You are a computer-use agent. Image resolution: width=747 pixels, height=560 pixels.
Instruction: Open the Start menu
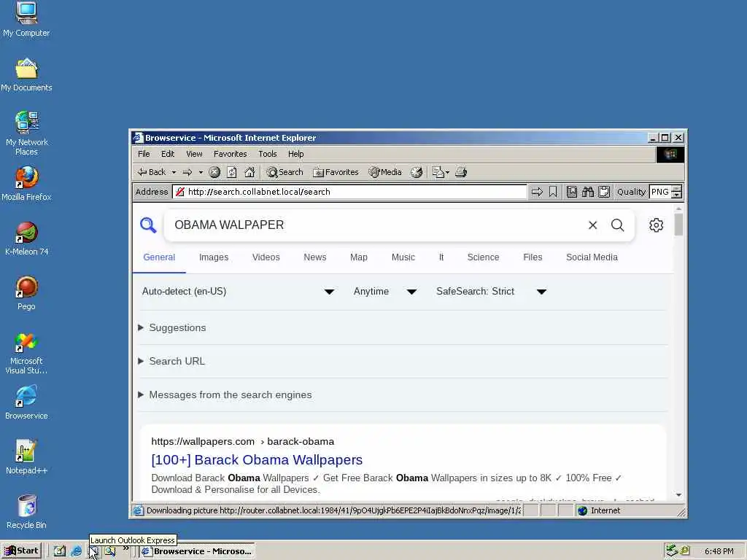21,551
